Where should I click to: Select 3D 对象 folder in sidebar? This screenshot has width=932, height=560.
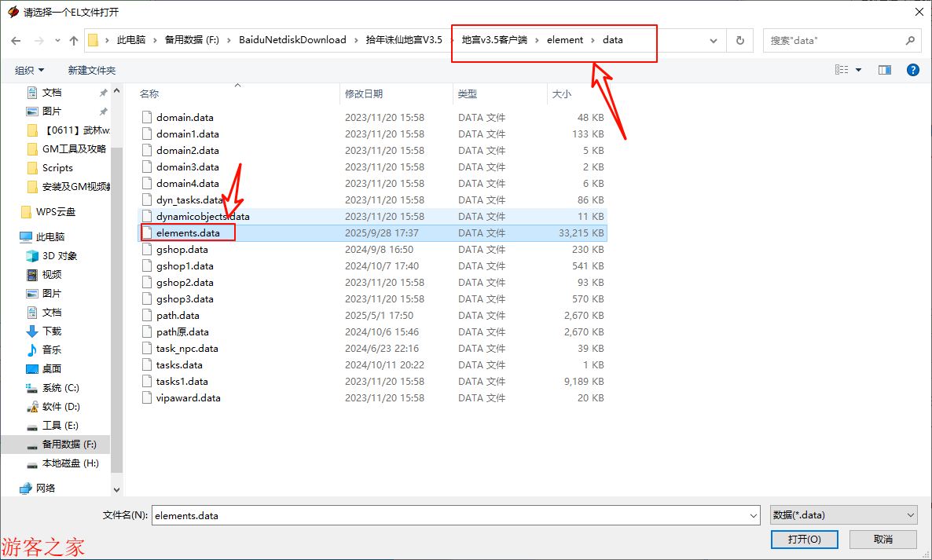click(x=59, y=255)
